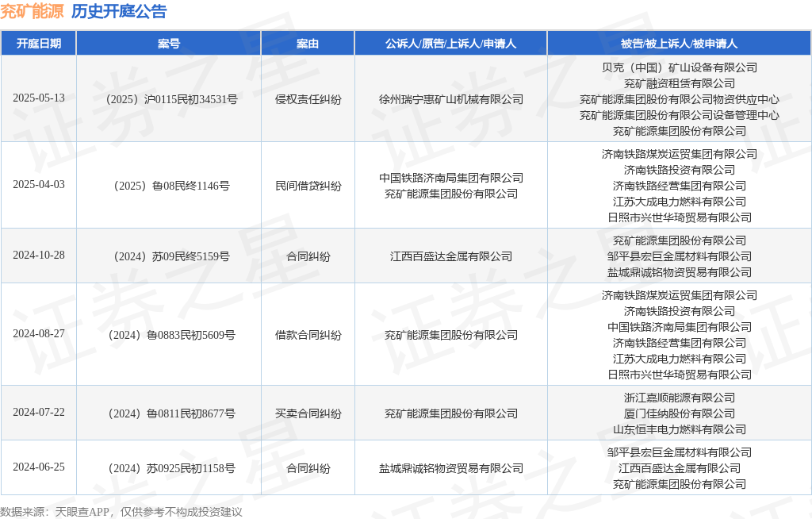Click the date 2024-06-25
The height and width of the screenshot is (519, 812).
click(x=39, y=467)
